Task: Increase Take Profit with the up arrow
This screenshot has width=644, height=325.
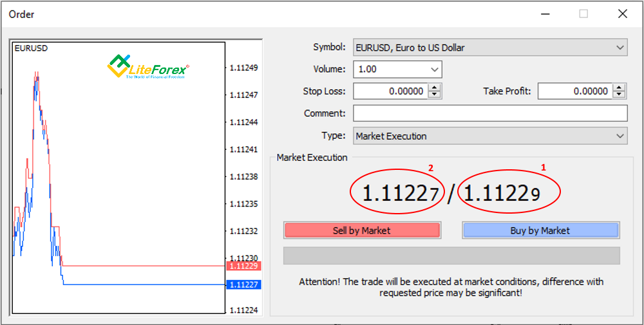Action: pos(619,87)
